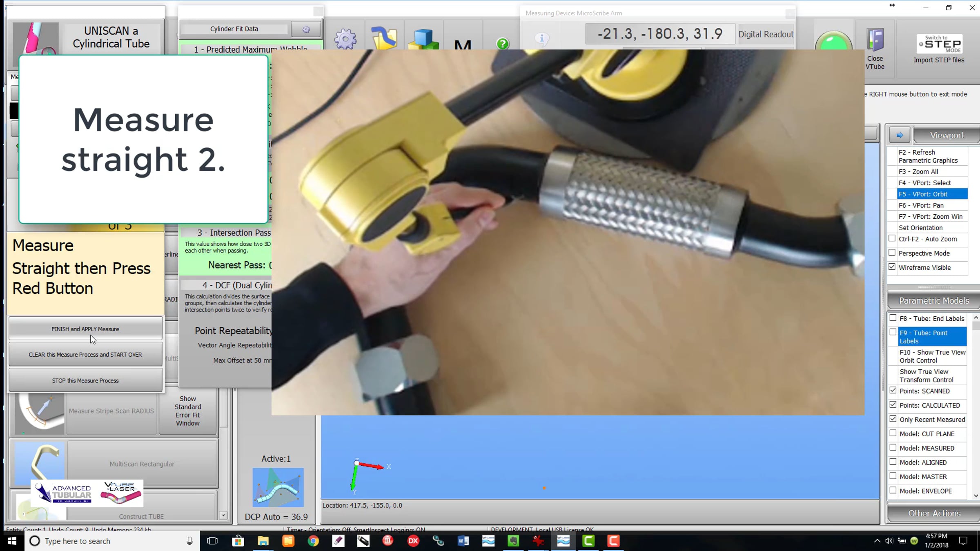Uncheck Only Recent Measured
Screen dimensions: 980x551
tap(893, 419)
